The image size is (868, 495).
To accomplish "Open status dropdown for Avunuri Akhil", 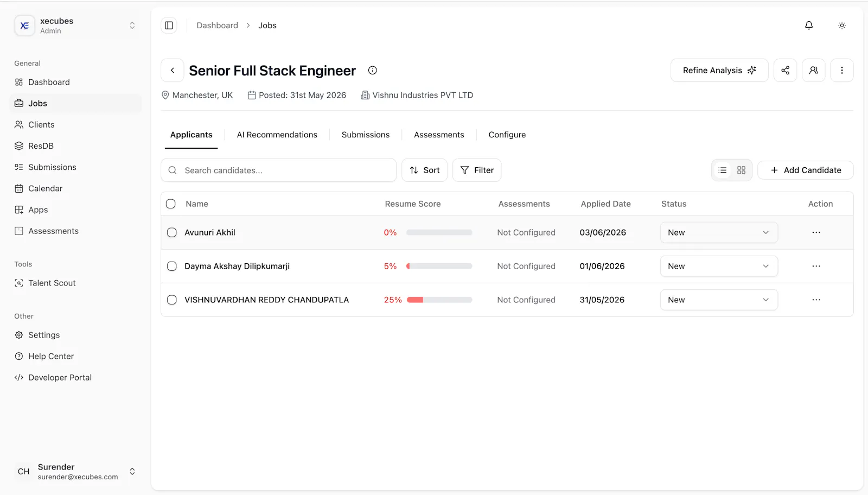I will click(719, 232).
